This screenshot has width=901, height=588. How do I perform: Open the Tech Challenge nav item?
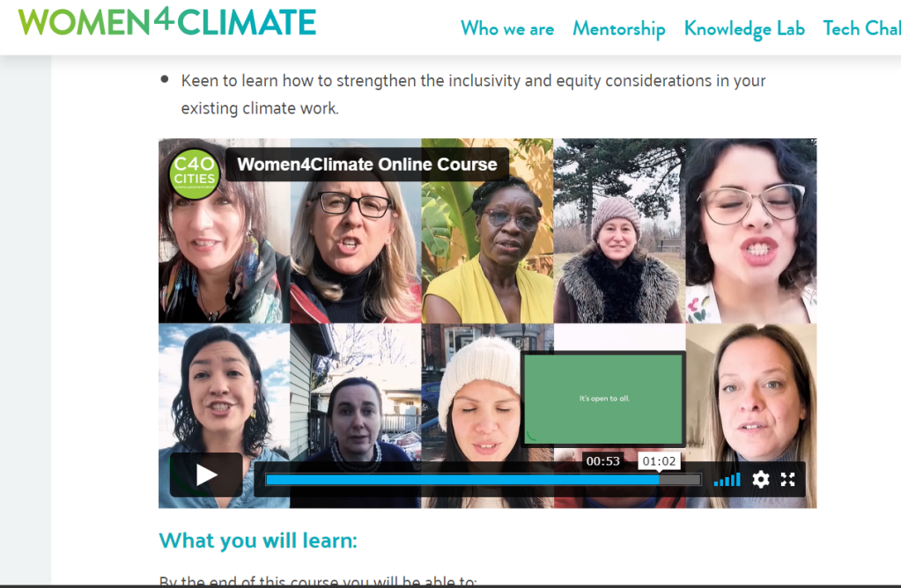(861, 28)
